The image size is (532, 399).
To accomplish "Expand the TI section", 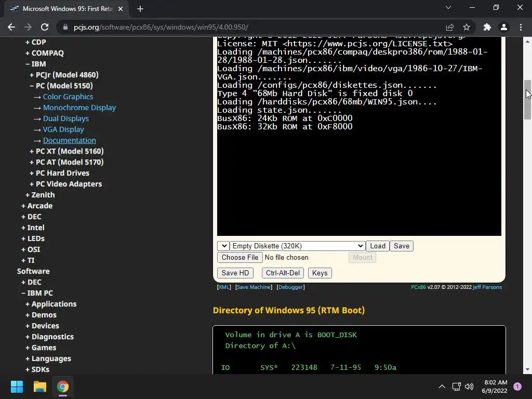I will (28, 260).
